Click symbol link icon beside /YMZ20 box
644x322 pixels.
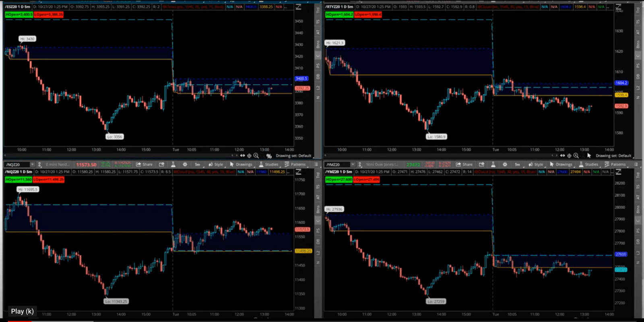(x=360, y=164)
